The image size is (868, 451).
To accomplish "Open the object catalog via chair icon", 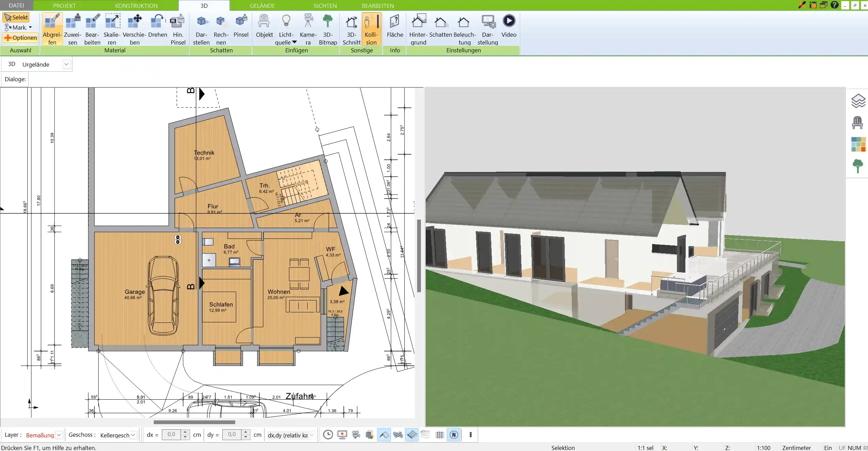I will point(858,122).
